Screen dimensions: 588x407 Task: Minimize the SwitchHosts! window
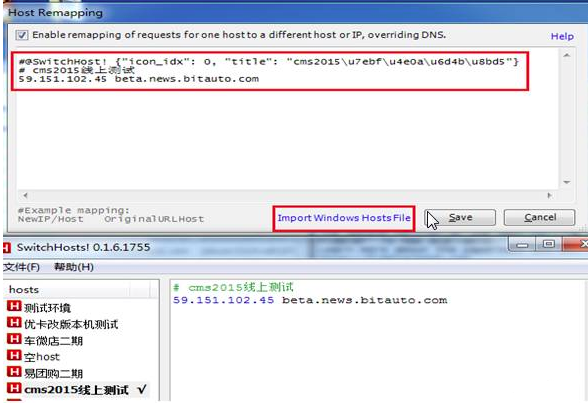[522, 245]
